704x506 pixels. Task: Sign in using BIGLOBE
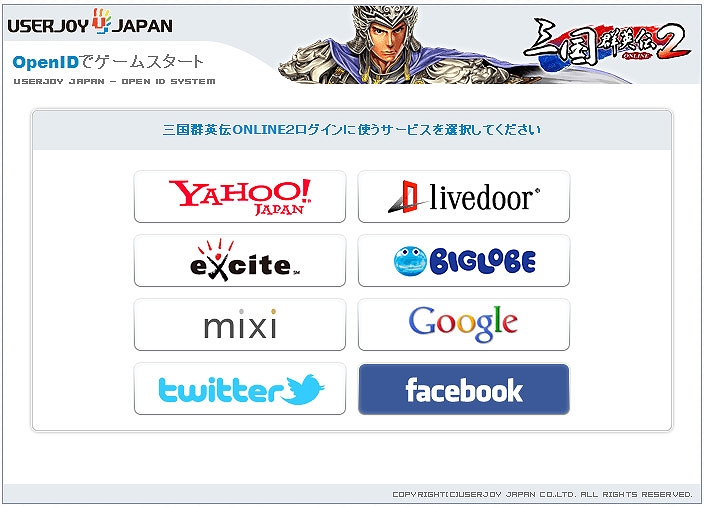point(464,261)
